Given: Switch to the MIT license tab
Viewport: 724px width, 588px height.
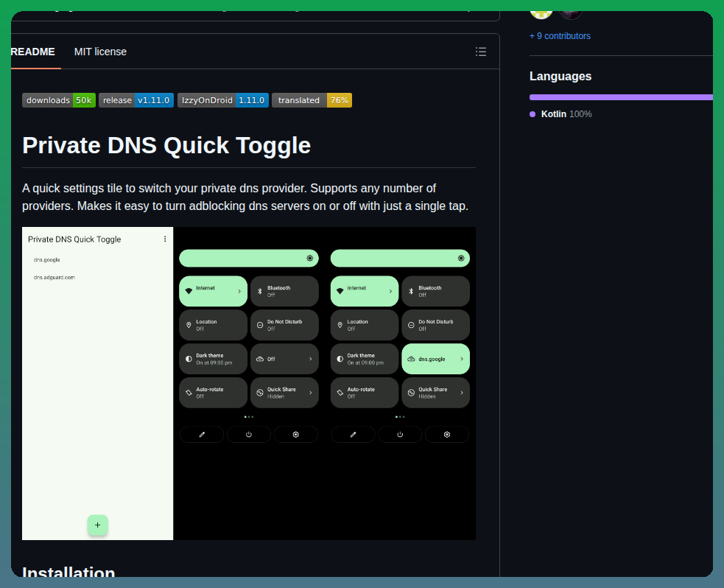Looking at the screenshot, I should point(100,52).
